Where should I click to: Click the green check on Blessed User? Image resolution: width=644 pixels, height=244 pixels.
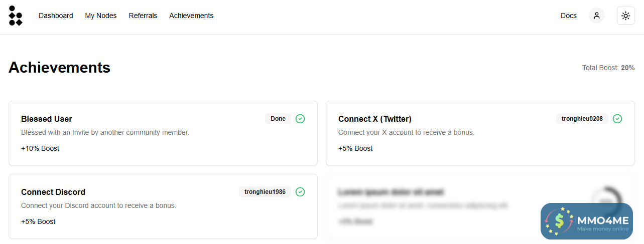pyautogui.click(x=300, y=119)
